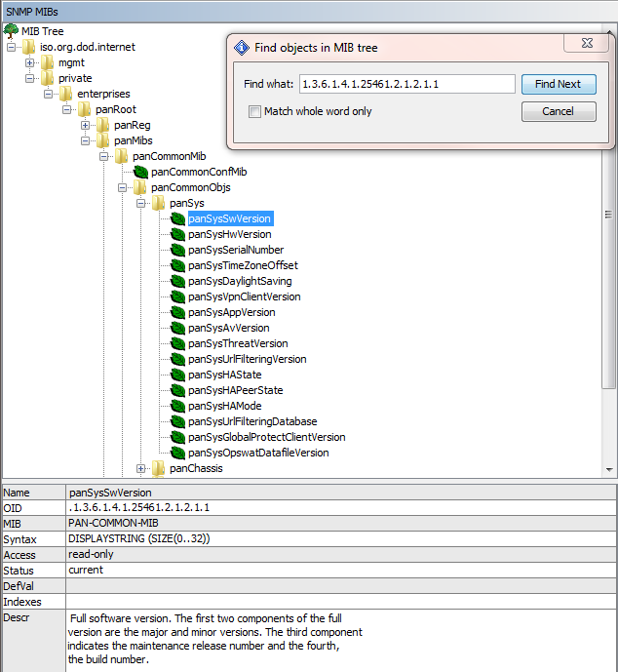This screenshot has height=672, width=618.
Task: Click the enterprises folder icon
Action: 66,94
